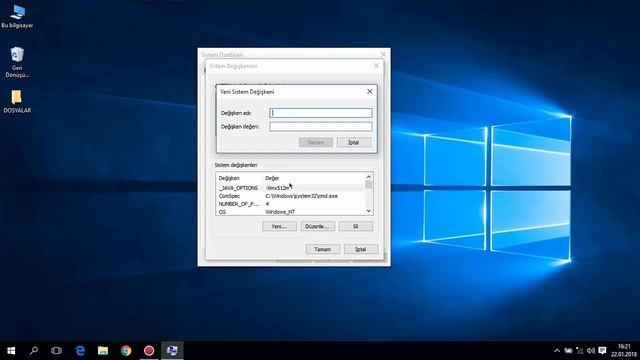Click the Düzenle... button
The image size is (640, 360).
[318, 226]
